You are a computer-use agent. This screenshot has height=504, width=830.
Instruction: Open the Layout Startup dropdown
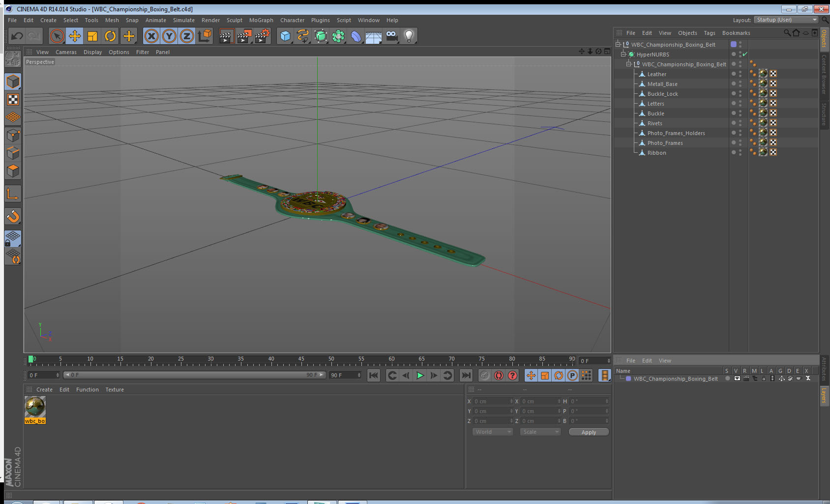[x=786, y=20]
